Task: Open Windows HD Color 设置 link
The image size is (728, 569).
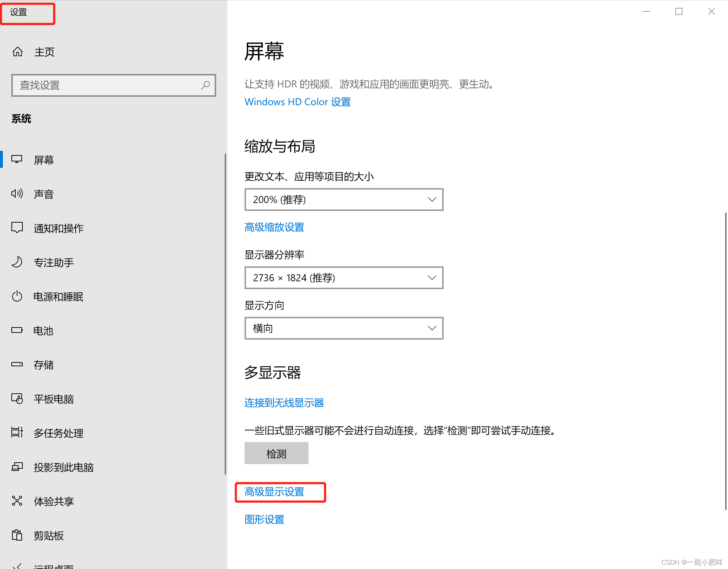Action: coord(298,102)
